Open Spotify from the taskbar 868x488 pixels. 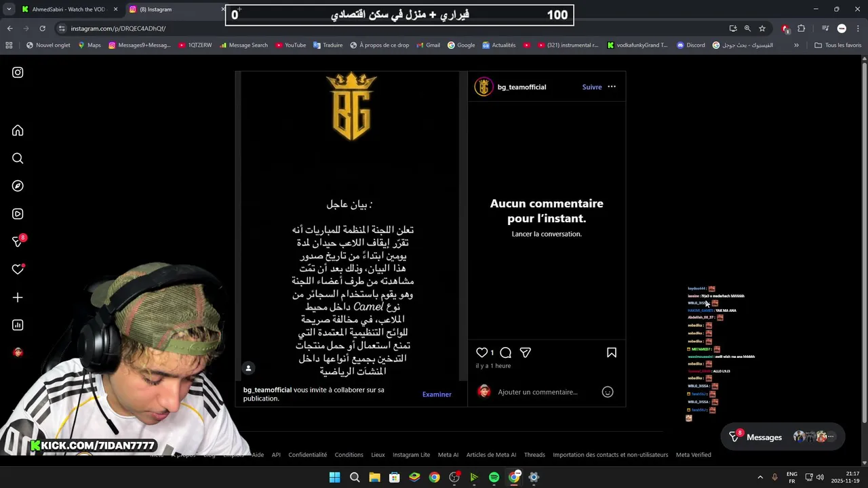[494, 477]
